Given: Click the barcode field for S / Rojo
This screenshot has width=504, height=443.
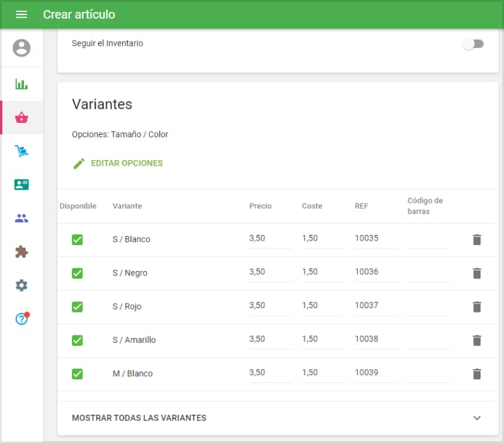Looking at the screenshot, I should [x=428, y=306].
